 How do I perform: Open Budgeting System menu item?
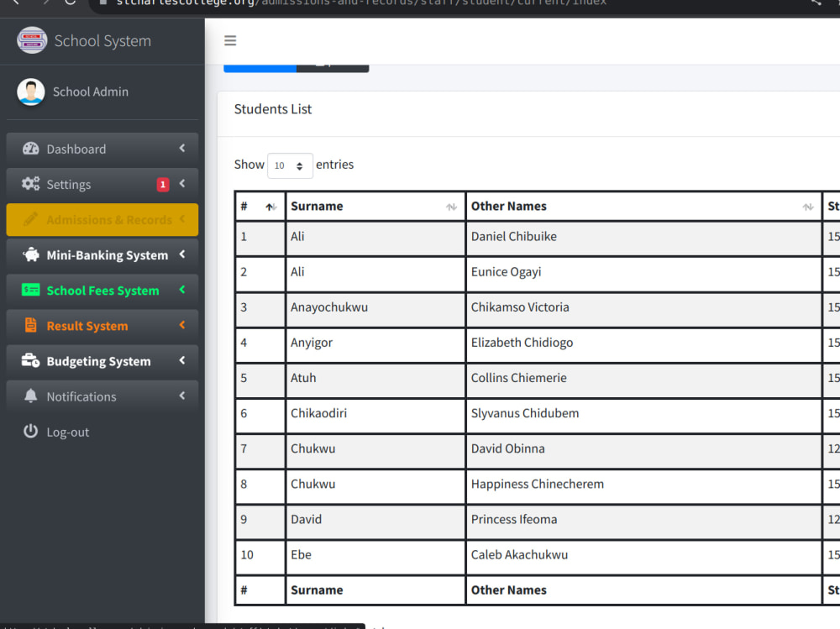[x=102, y=361]
